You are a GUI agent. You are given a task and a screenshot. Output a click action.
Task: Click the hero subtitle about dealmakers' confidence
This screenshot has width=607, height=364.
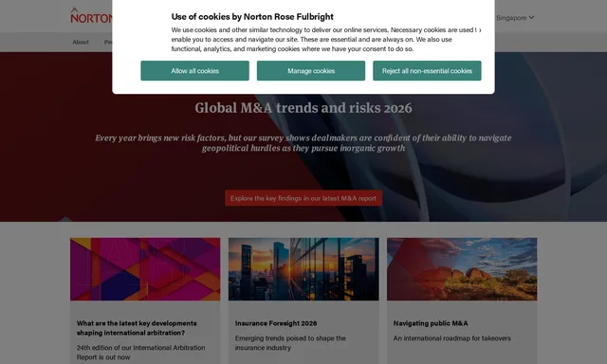point(303,143)
